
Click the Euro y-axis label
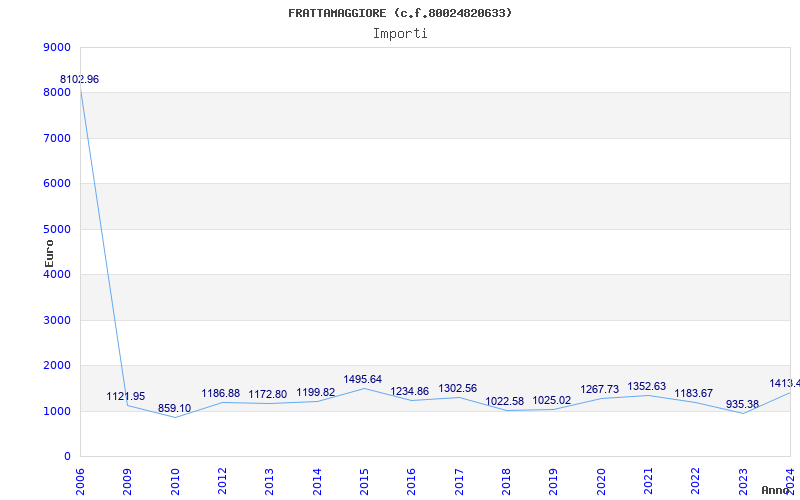[49, 254]
